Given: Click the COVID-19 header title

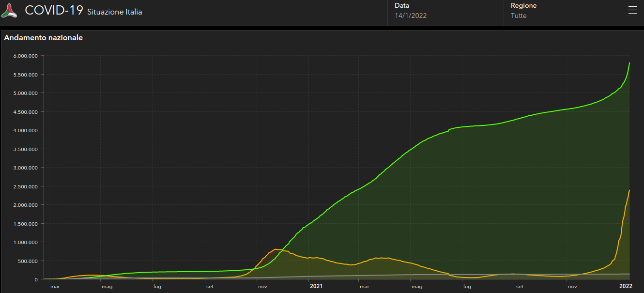Looking at the screenshot, I should point(54,11).
